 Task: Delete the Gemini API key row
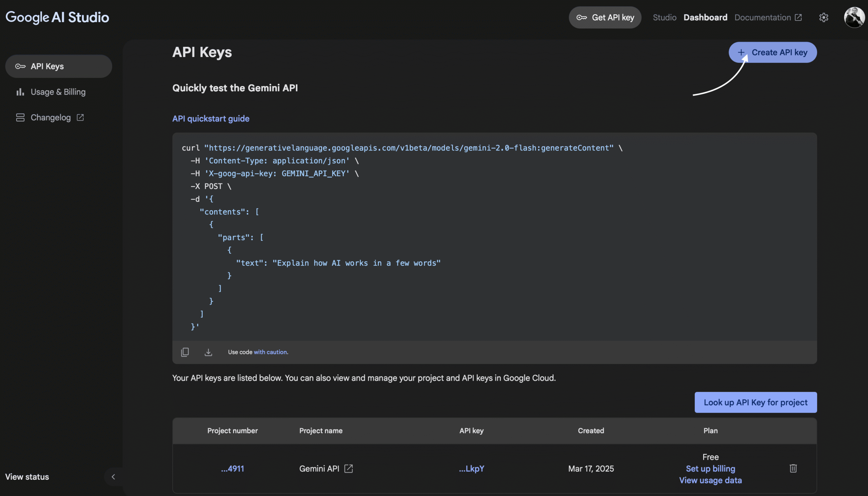[x=793, y=469]
